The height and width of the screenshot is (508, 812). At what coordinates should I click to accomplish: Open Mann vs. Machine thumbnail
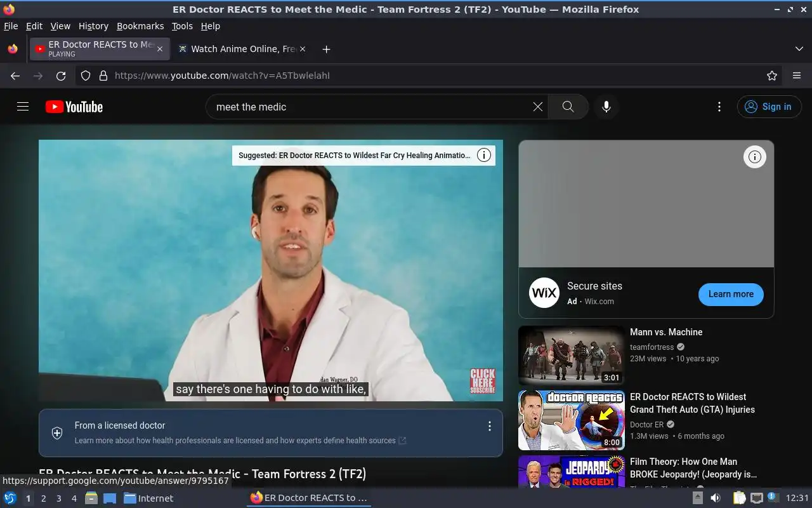tap(572, 356)
